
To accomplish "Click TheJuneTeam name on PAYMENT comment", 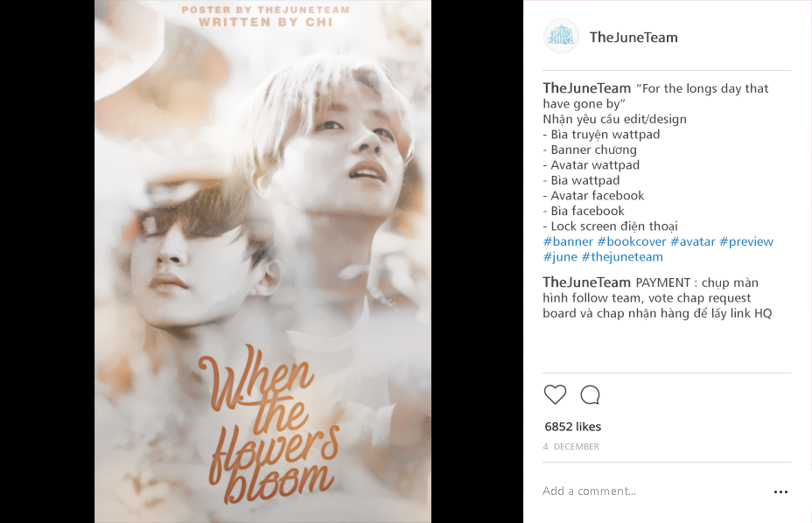I will pyautogui.click(x=587, y=282).
